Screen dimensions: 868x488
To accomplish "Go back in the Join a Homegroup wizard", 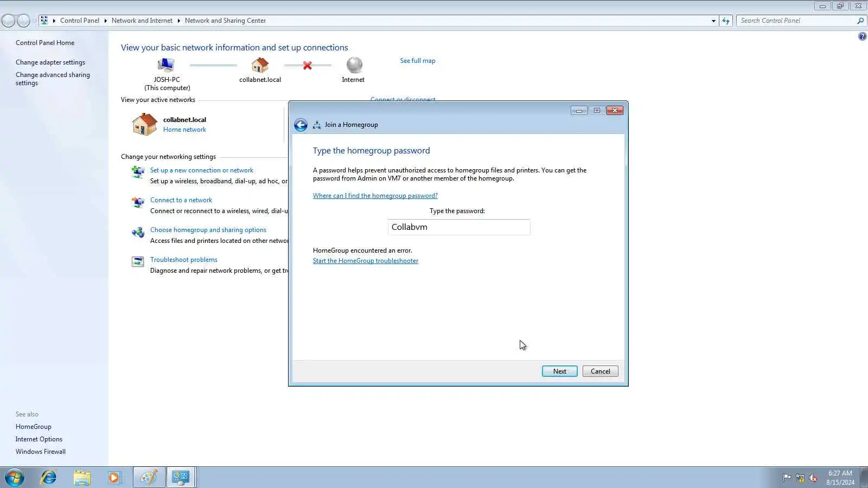I will (x=301, y=125).
